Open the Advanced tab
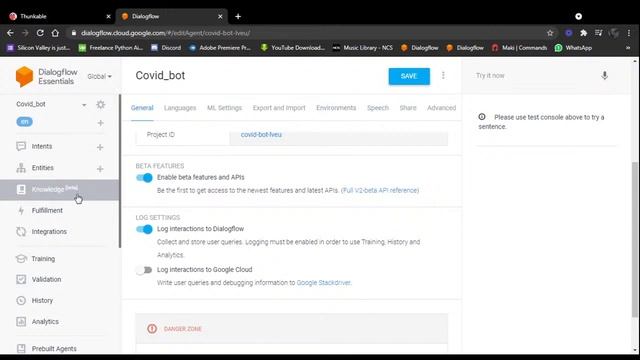 coord(442,108)
